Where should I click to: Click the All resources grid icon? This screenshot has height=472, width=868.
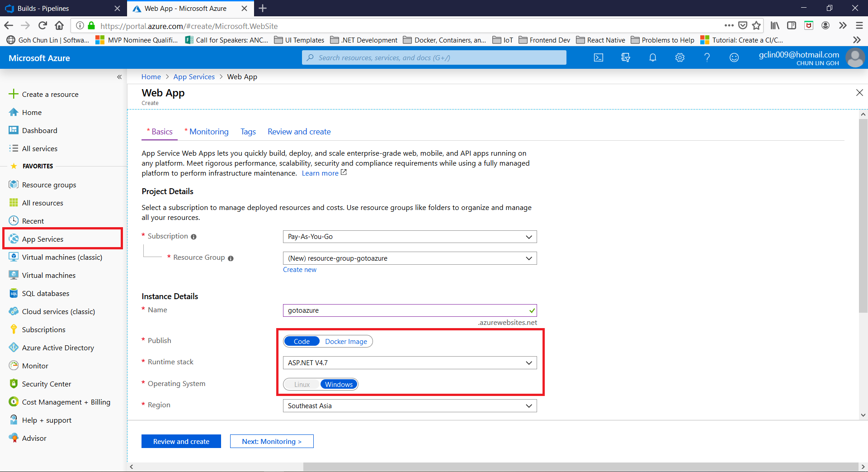coord(14,203)
